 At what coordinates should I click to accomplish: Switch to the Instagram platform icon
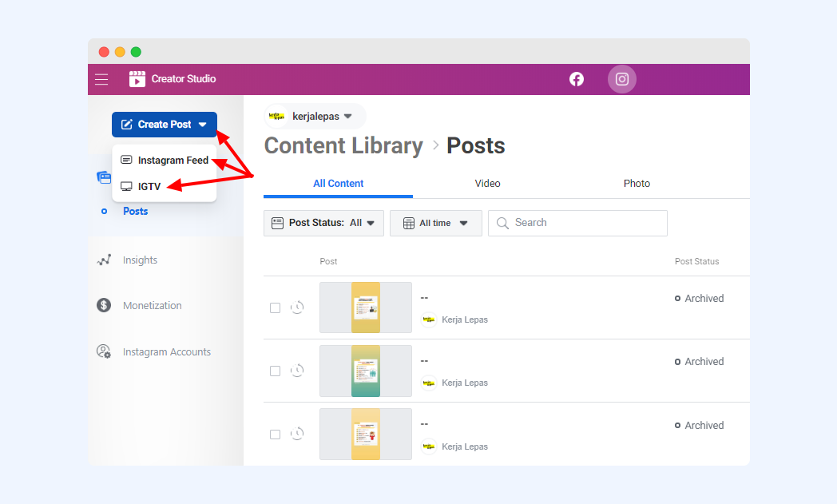tap(622, 79)
